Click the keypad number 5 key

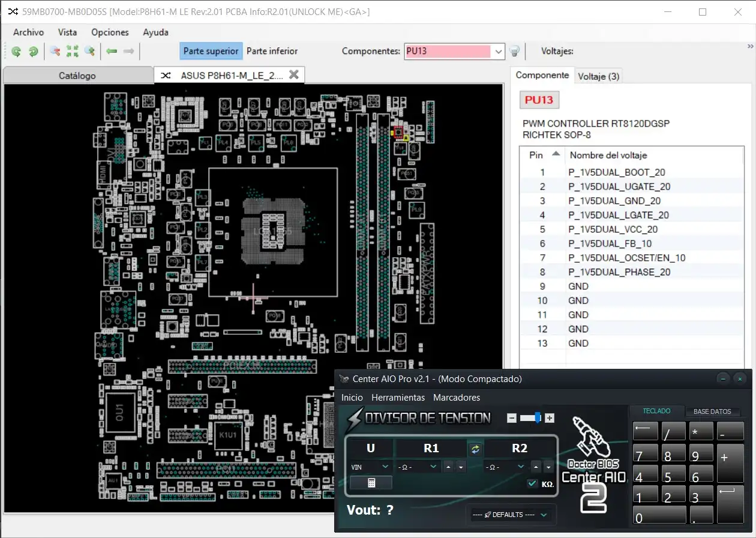[x=673, y=474]
